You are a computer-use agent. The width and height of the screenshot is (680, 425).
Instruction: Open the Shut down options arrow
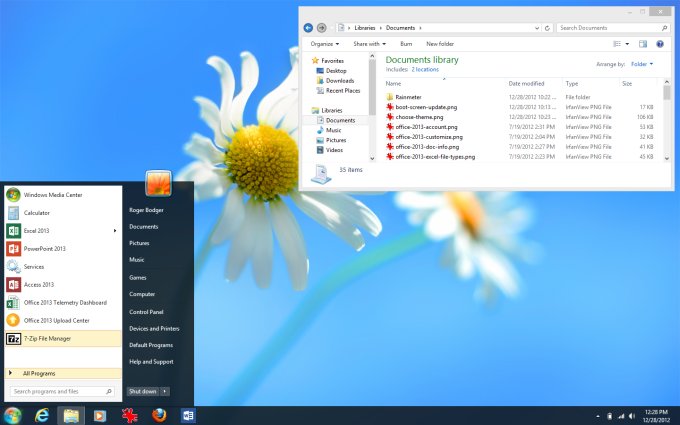pyautogui.click(x=165, y=391)
